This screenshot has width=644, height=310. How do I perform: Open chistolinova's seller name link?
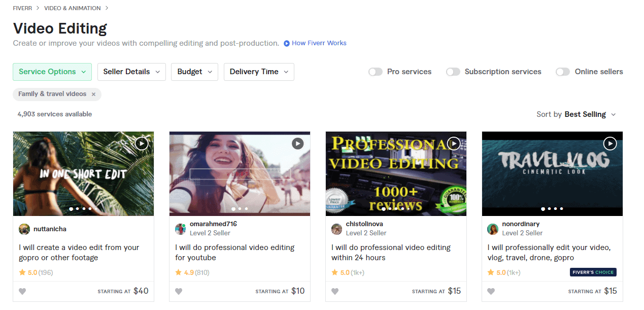[x=365, y=224]
